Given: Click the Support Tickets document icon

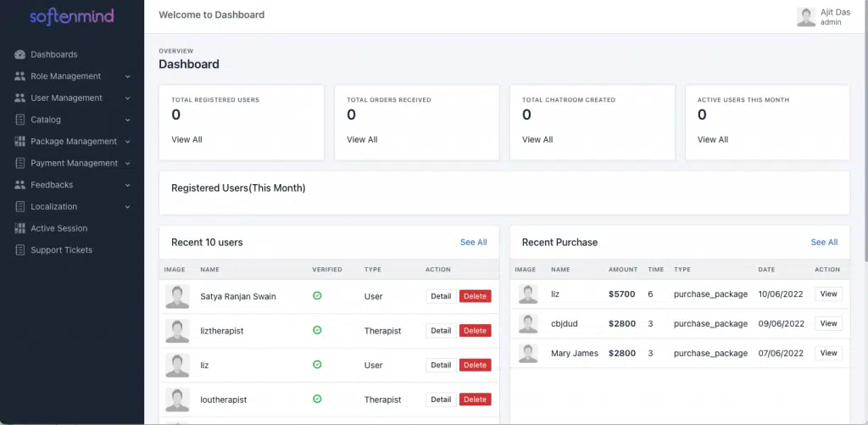Looking at the screenshot, I should 20,250.
